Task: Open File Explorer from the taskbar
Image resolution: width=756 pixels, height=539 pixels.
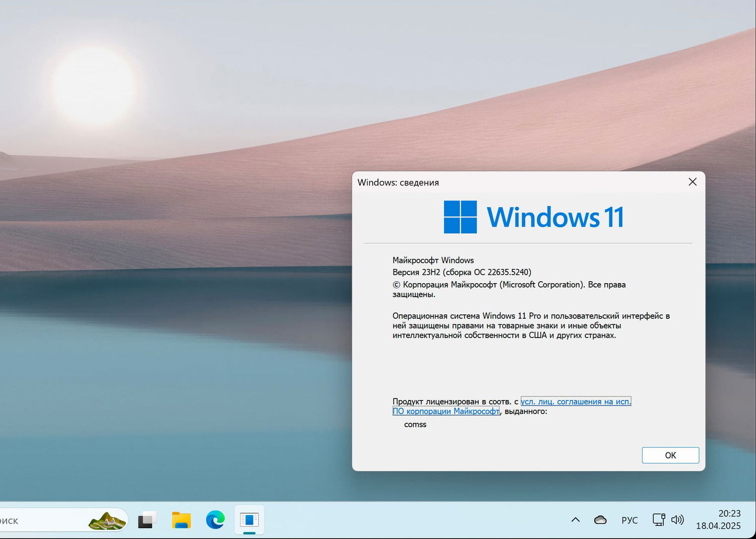Action: pos(181,519)
